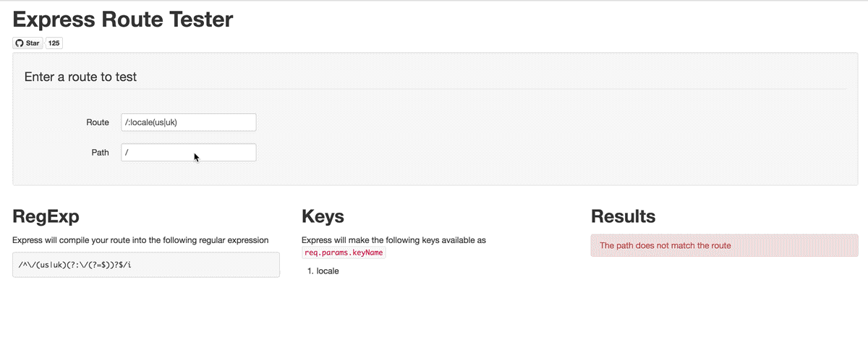Place cursor after '(us|uk)' in Route field
This screenshot has height=348, width=868.
pyautogui.click(x=179, y=122)
